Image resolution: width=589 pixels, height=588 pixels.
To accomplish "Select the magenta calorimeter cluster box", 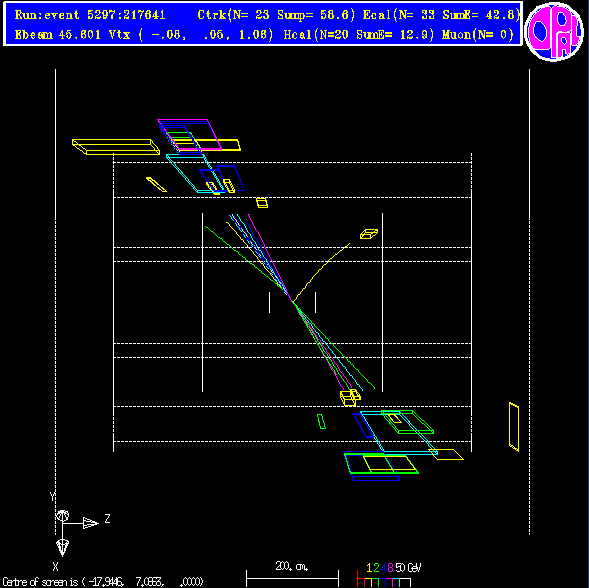I will point(189,135).
